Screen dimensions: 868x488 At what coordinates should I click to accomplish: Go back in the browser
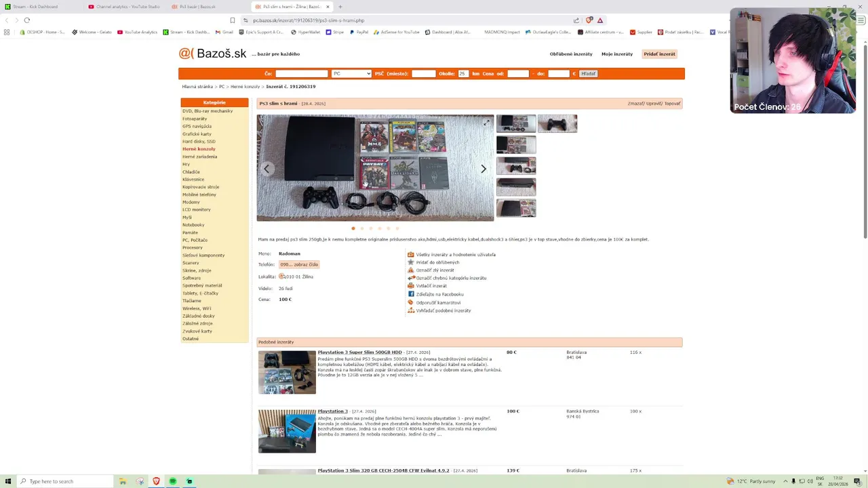coord(7,20)
